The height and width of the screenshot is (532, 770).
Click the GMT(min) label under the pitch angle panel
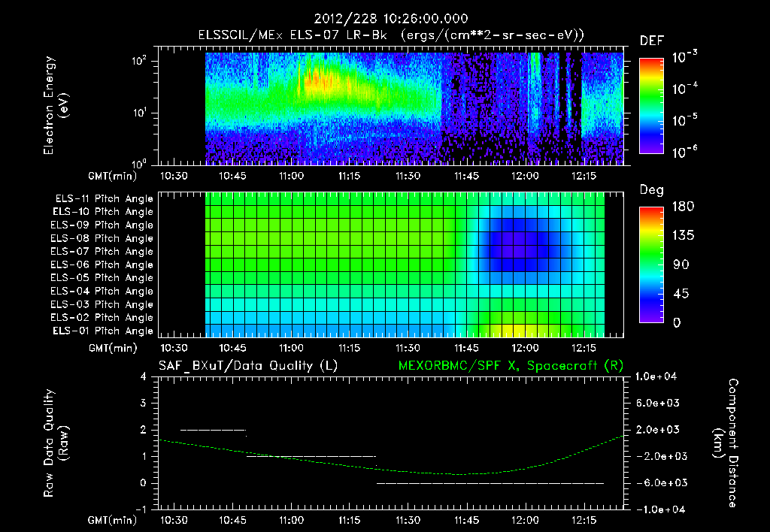tap(113, 349)
